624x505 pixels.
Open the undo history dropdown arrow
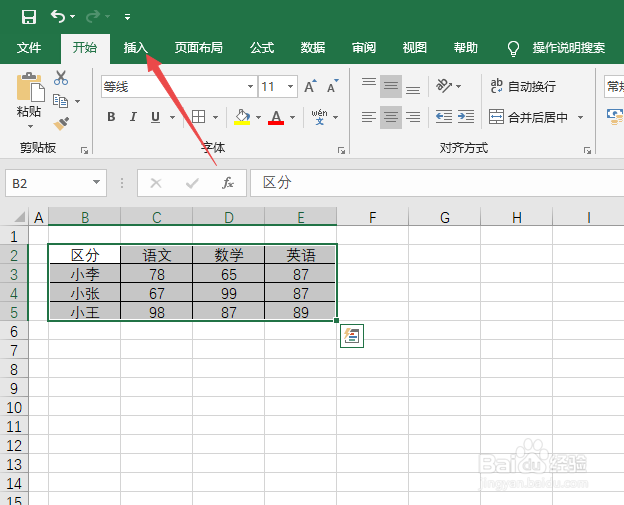coord(72,16)
